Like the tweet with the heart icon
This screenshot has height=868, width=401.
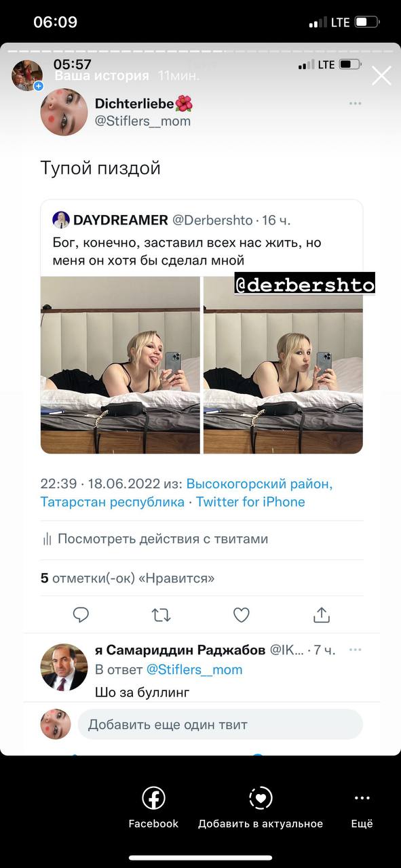click(241, 615)
